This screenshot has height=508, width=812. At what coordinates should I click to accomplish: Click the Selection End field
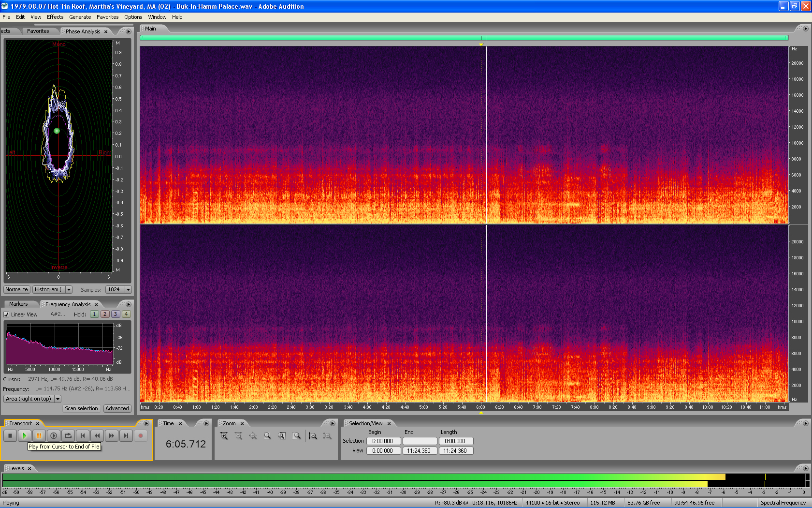coord(420,441)
